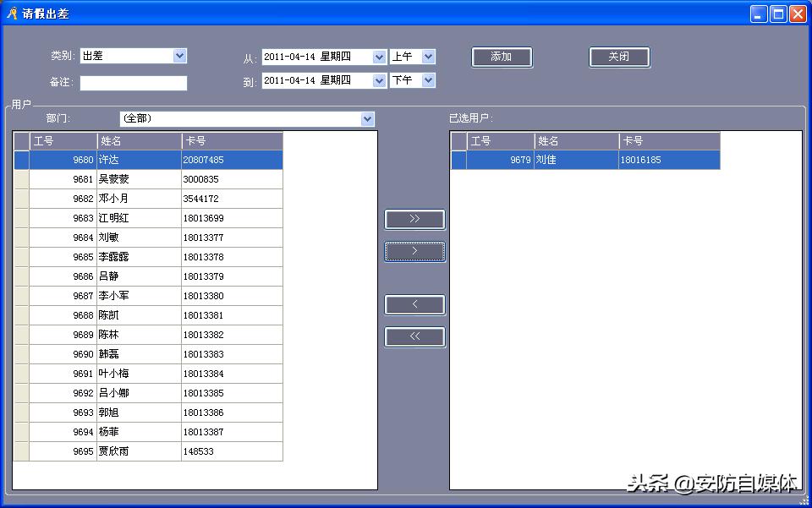The width and height of the screenshot is (812, 508).
Task: Click 卡号 header in selected users table
Action: pos(668,141)
